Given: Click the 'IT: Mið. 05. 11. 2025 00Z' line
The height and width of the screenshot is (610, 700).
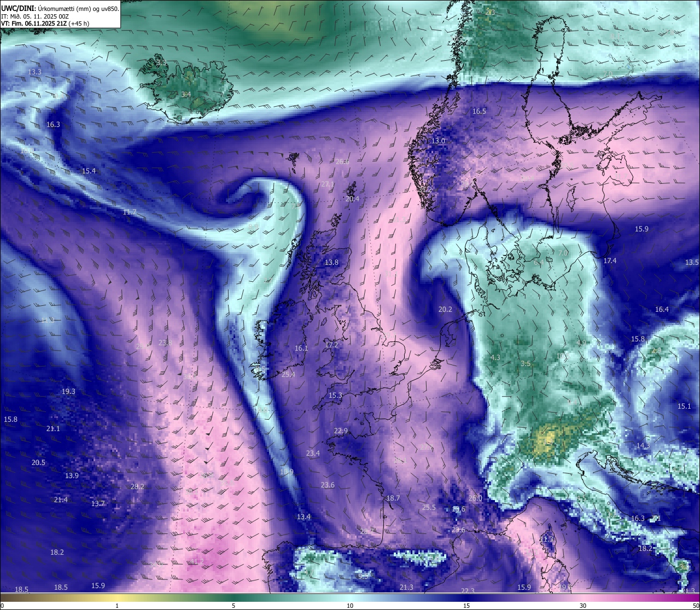Looking at the screenshot, I should tap(34, 16).
